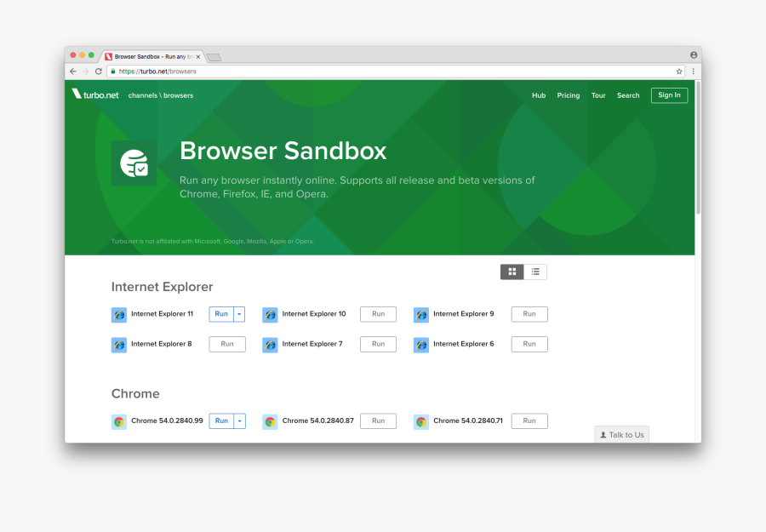This screenshot has width=766, height=532.
Task: Click the Internet Explorer 11 icon
Action: [119, 315]
